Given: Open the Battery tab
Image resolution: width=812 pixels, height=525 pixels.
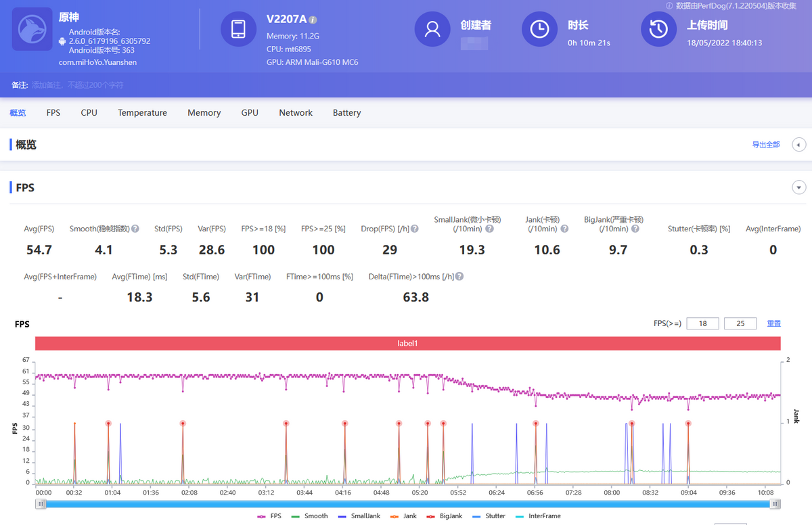Looking at the screenshot, I should (x=346, y=113).
